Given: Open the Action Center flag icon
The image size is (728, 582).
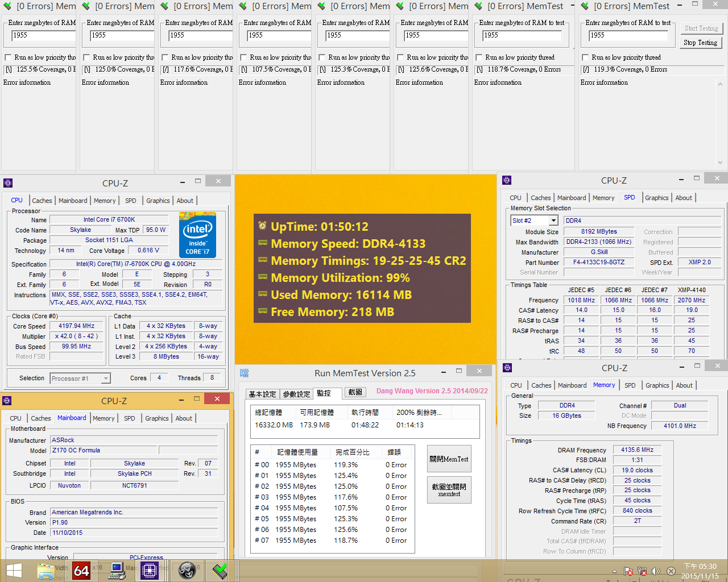Looking at the screenshot, I should pos(628,571).
